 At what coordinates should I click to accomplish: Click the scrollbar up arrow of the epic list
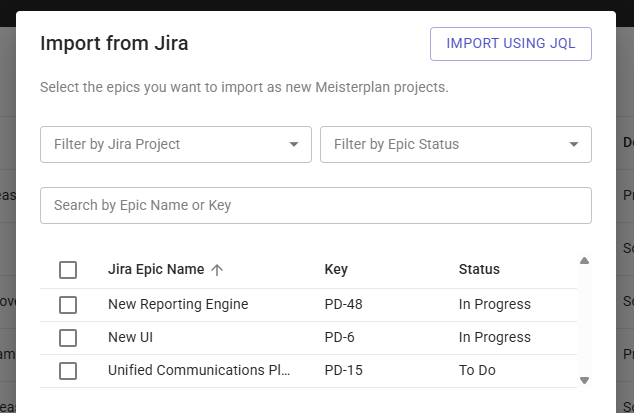tap(584, 261)
